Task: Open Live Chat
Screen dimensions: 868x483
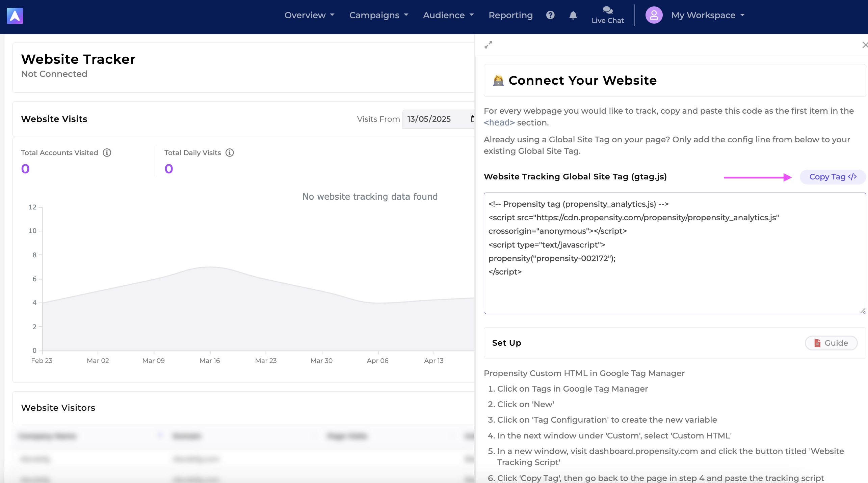Action: (x=608, y=15)
